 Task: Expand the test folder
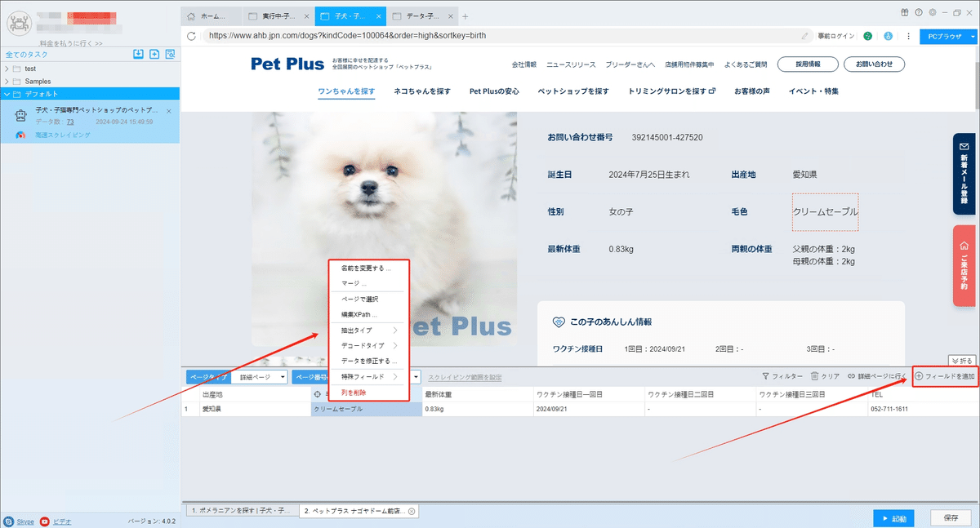coord(7,69)
